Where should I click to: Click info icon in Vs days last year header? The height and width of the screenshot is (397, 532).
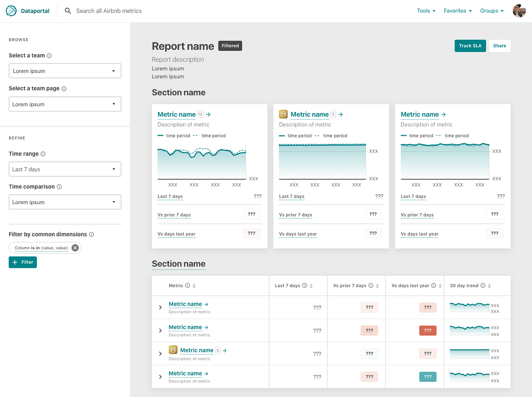click(x=434, y=286)
